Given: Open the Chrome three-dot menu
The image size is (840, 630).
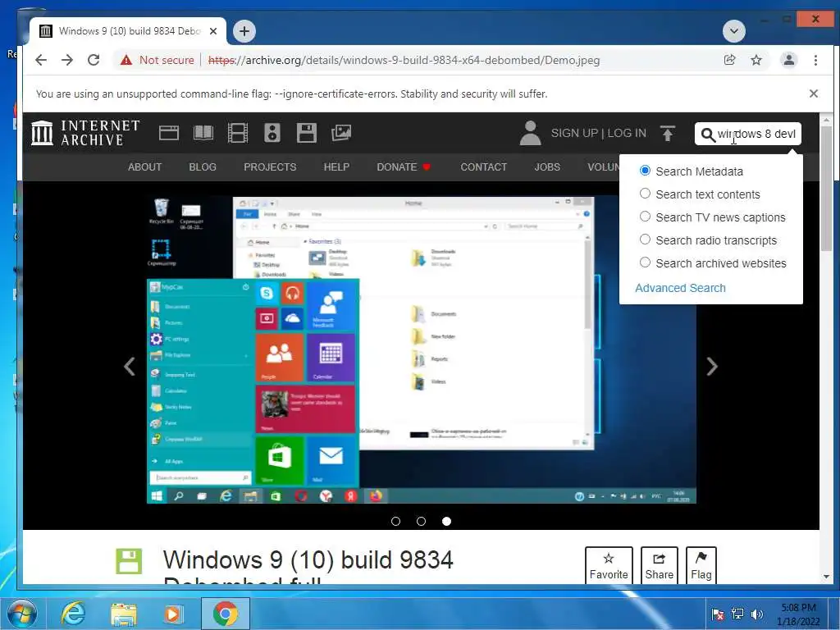Looking at the screenshot, I should (x=815, y=60).
